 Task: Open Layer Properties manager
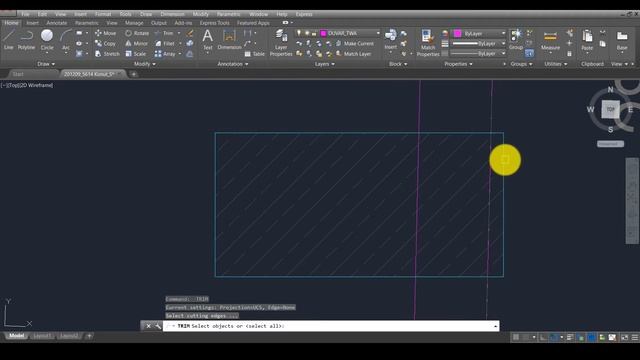[x=281, y=42]
